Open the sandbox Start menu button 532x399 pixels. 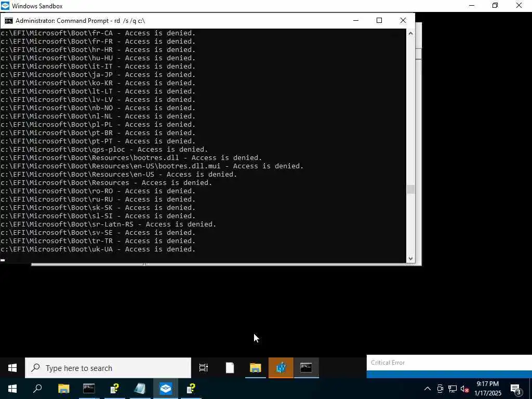pos(12,368)
